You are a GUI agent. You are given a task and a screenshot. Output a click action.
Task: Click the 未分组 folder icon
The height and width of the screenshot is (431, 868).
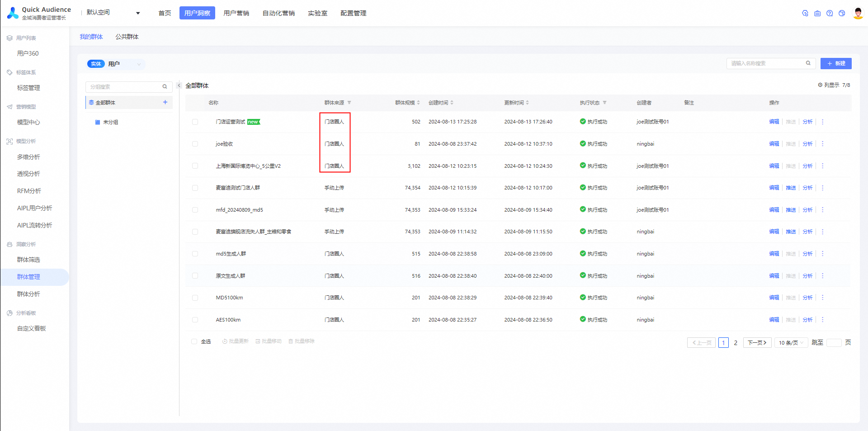point(97,122)
